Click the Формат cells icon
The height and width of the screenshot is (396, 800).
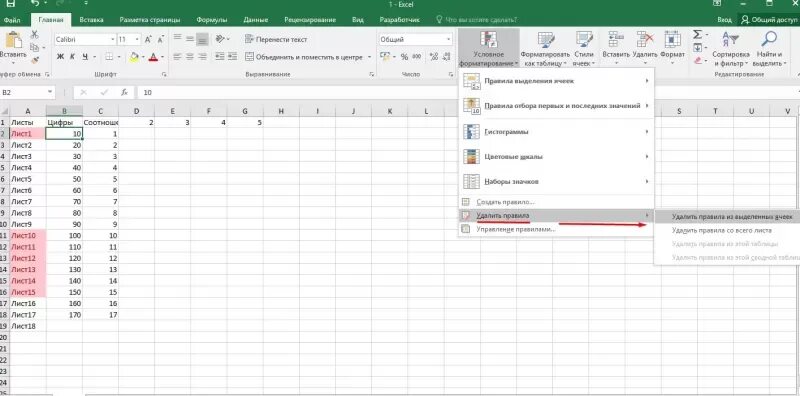[x=672, y=40]
